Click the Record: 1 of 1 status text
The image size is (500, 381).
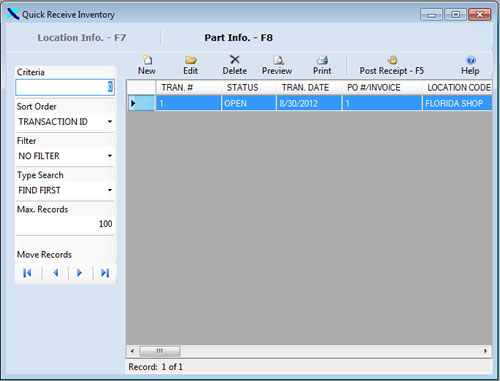tap(156, 367)
